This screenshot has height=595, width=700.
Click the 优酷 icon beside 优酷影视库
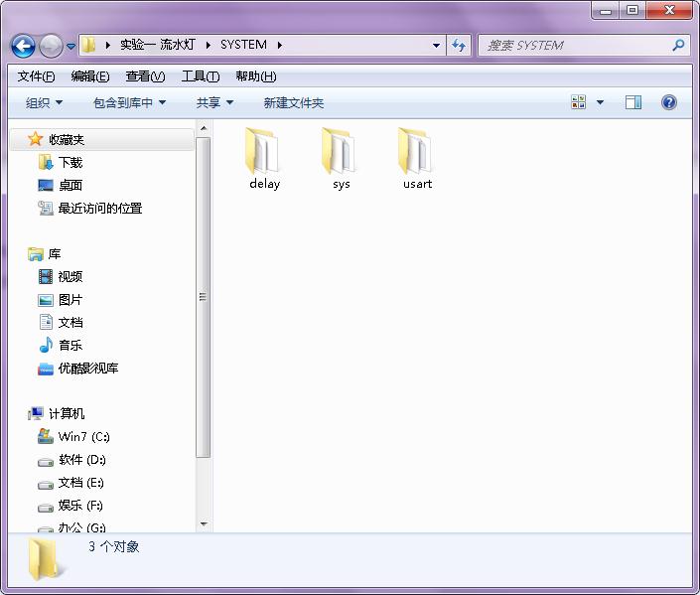46,369
